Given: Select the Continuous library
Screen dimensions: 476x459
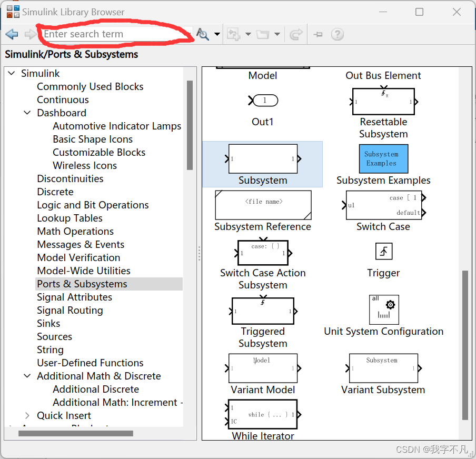Looking at the screenshot, I should tap(63, 99).
